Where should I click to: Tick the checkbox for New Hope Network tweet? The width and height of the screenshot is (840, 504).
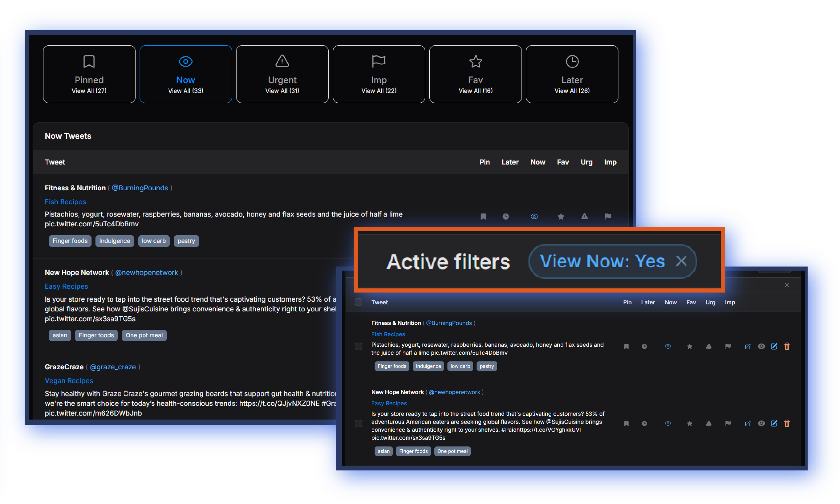coord(359,424)
